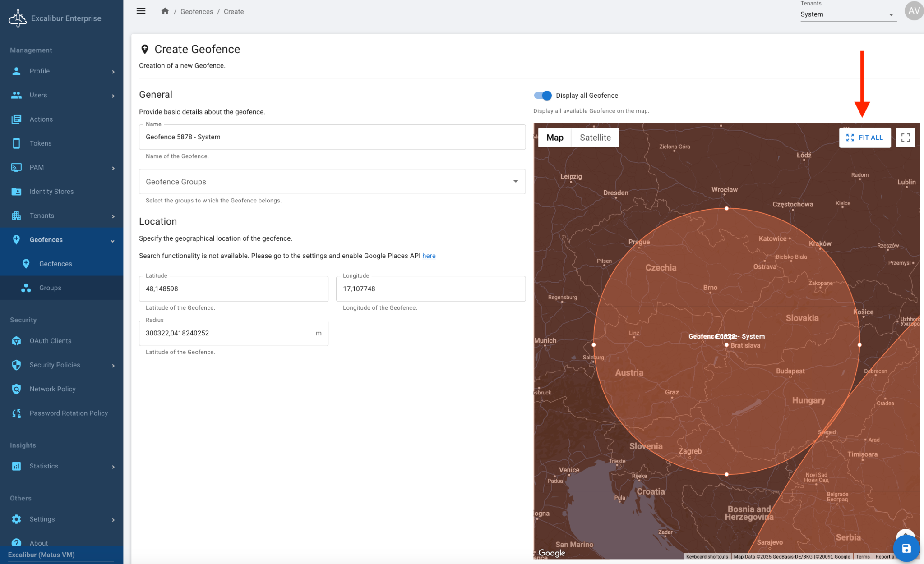Click the Google logo on the map

551,553
